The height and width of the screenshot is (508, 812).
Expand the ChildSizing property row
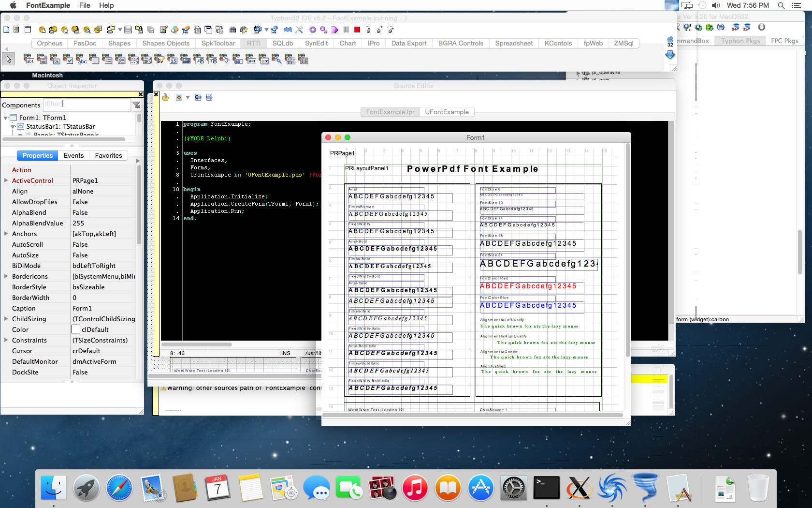pos(6,319)
